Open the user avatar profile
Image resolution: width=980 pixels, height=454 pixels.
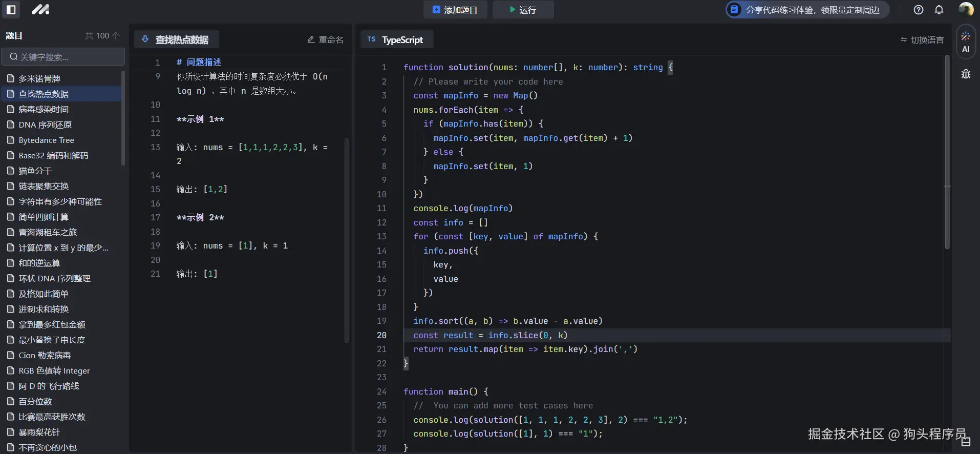pos(966,9)
